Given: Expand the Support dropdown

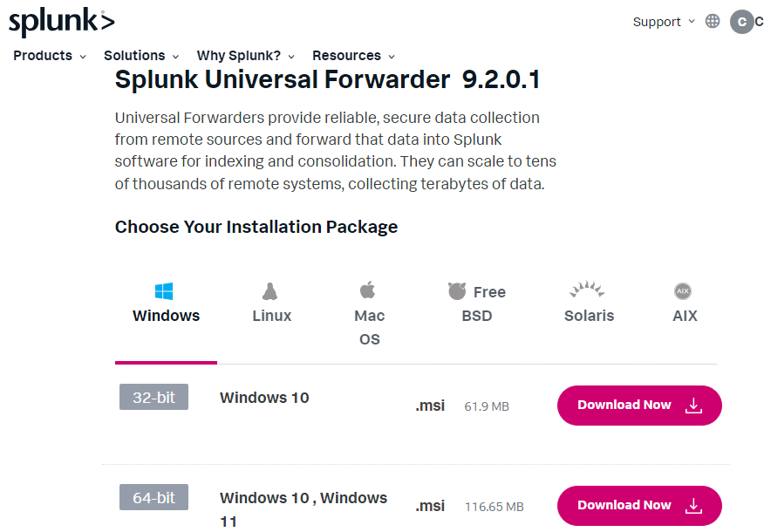Looking at the screenshot, I should (x=664, y=22).
